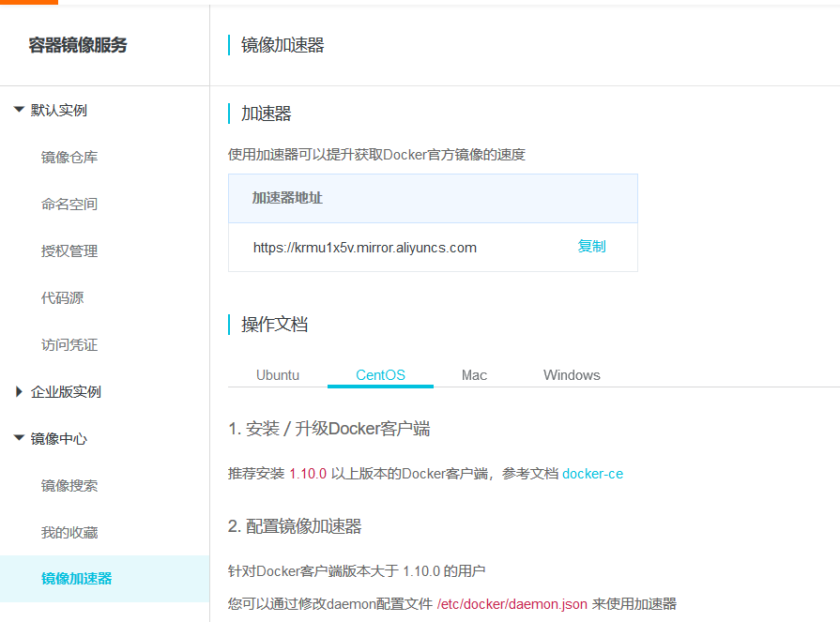Screen dimensions: 840x622
Task: Select 镜像加速器 in the sidebar
Action: tap(76, 579)
